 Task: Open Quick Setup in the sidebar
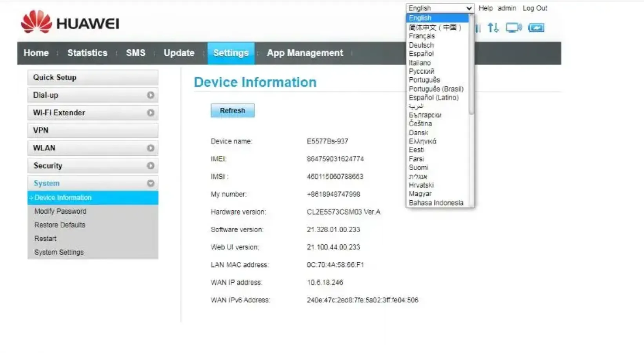[x=93, y=78]
